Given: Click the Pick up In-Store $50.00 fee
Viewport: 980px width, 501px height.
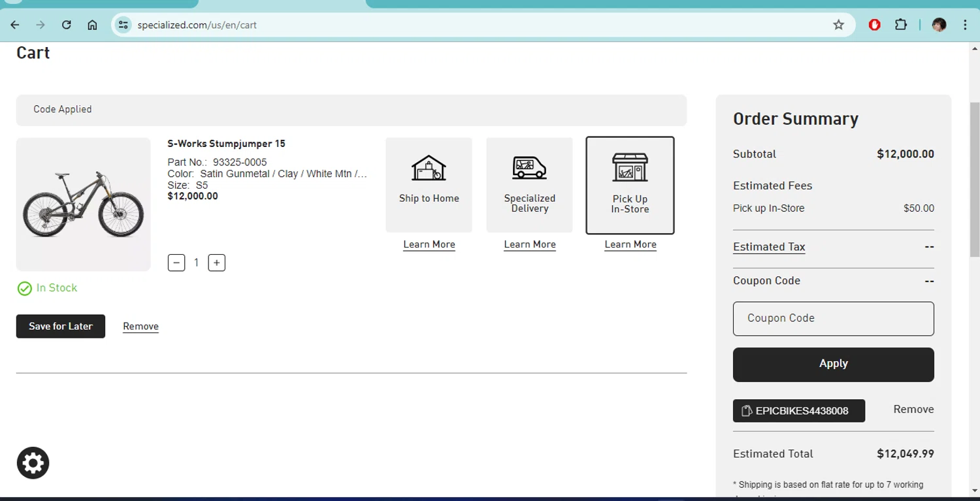Looking at the screenshot, I should tap(833, 208).
